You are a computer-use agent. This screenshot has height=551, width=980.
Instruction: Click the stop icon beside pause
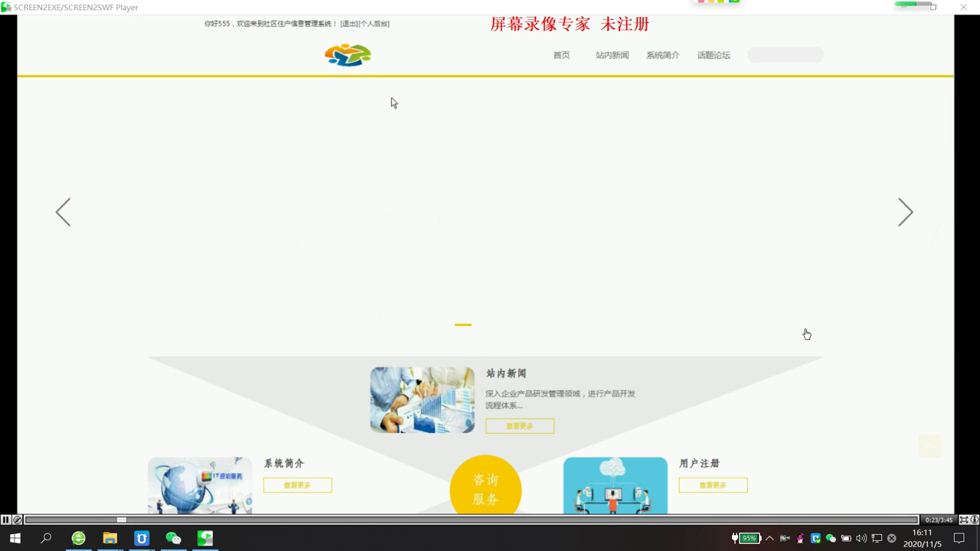point(18,520)
